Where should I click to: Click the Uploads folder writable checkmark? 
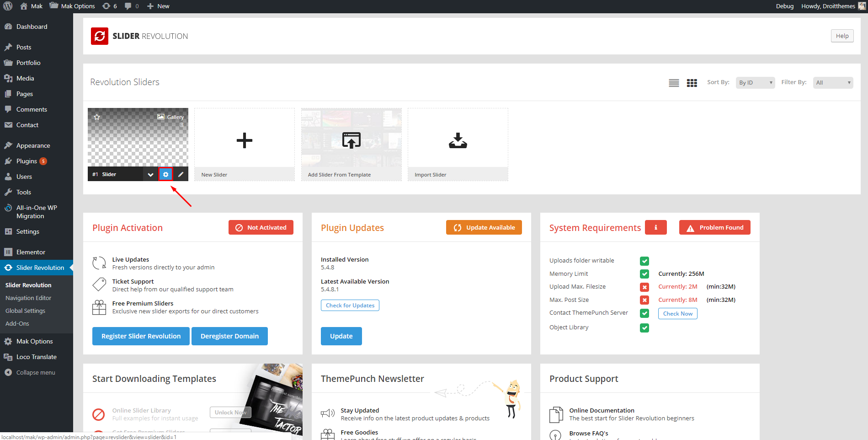coord(644,261)
